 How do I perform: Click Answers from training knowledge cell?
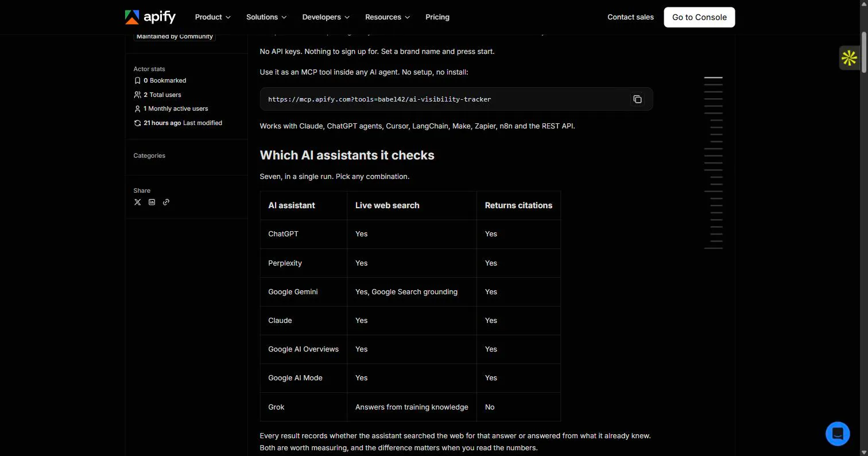click(412, 407)
